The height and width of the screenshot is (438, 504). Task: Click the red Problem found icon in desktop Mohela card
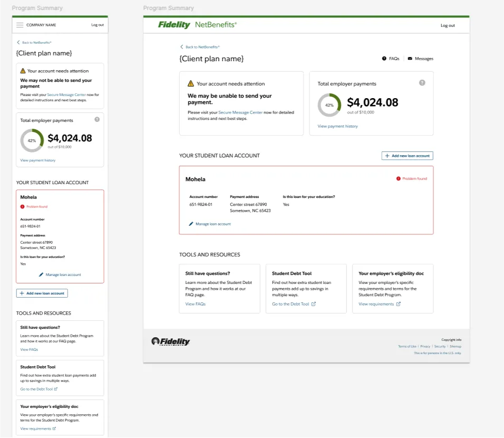[398, 178]
